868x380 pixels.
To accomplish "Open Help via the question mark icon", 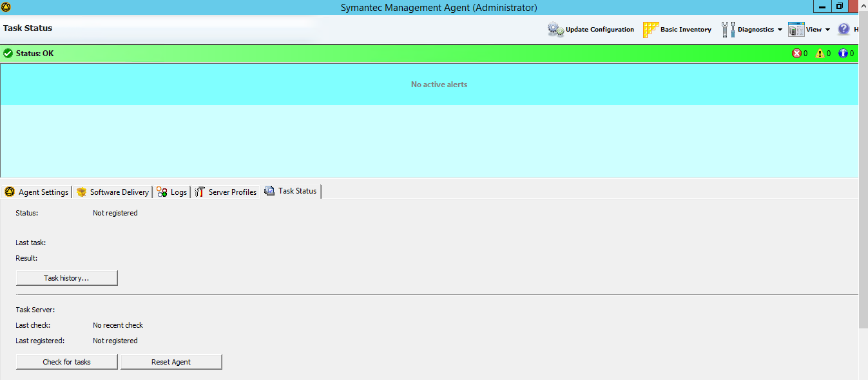I will click(x=844, y=29).
